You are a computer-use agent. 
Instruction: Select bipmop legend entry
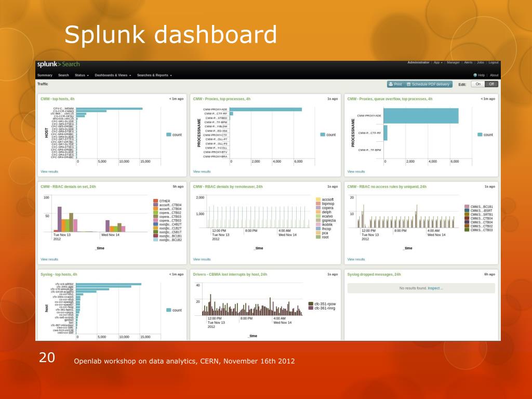[325, 204]
